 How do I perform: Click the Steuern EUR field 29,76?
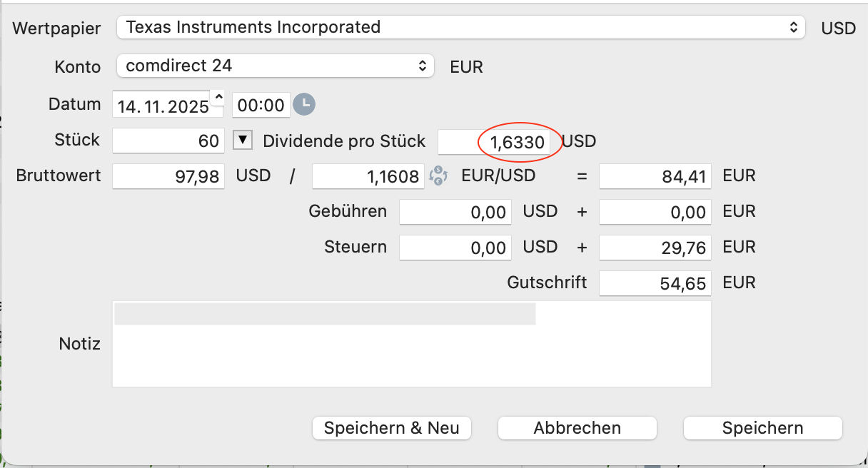(655, 248)
